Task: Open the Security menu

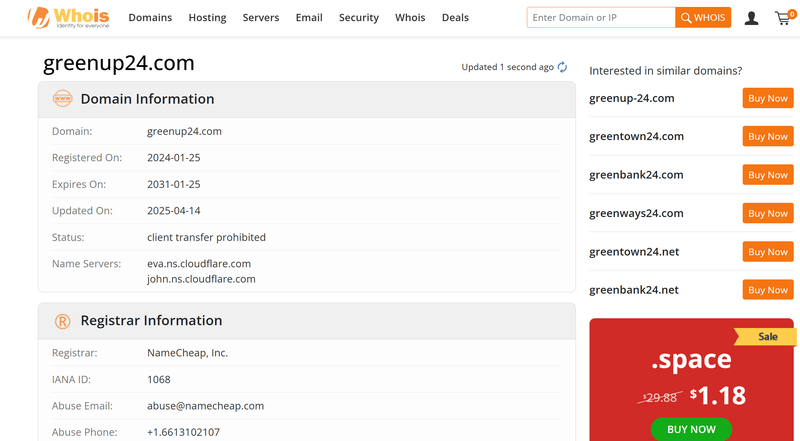Action: point(359,18)
